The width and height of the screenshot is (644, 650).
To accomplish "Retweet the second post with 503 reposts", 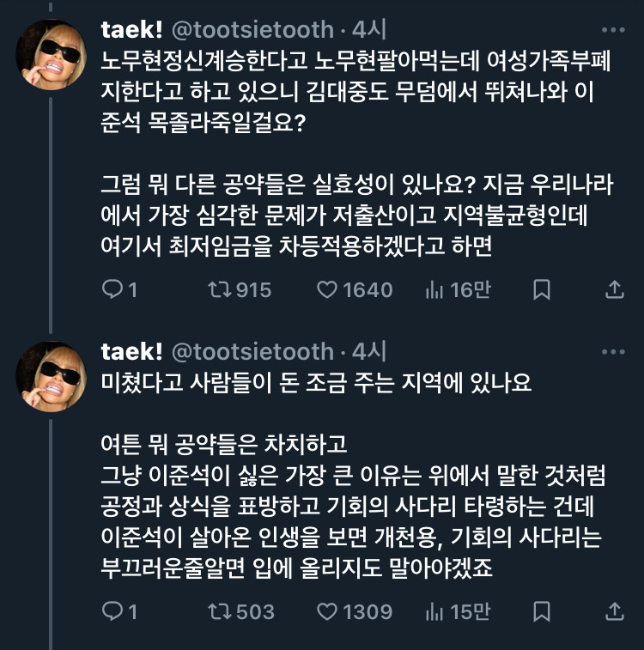I will [222, 611].
